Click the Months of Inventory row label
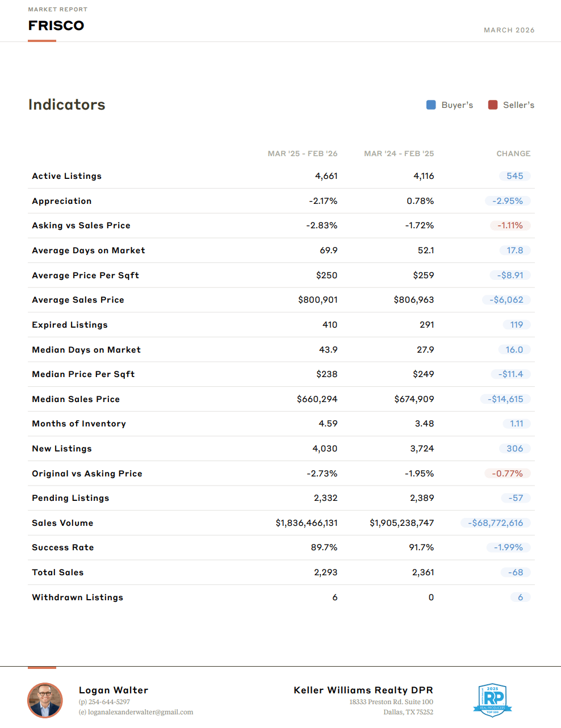This screenshot has height=728, width=561. tap(79, 424)
